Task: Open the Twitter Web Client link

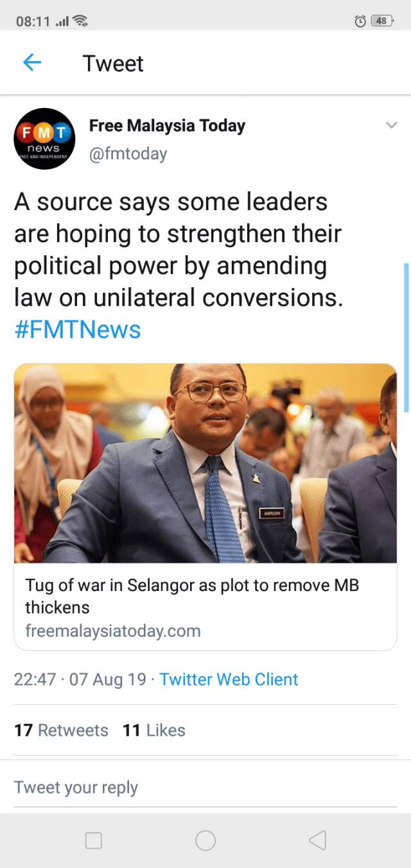Action: coord(229,679)
